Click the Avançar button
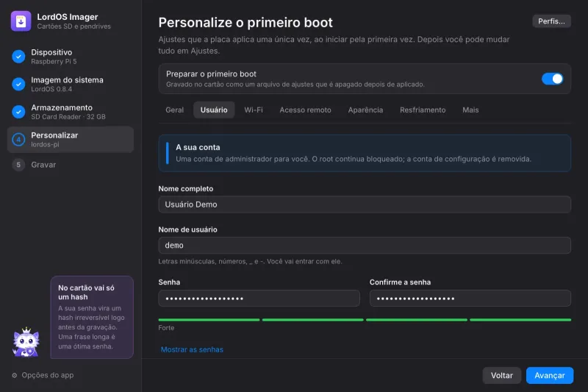Viewport: 588px width, 392px height. pyautogui.click(x=550, y=376)
